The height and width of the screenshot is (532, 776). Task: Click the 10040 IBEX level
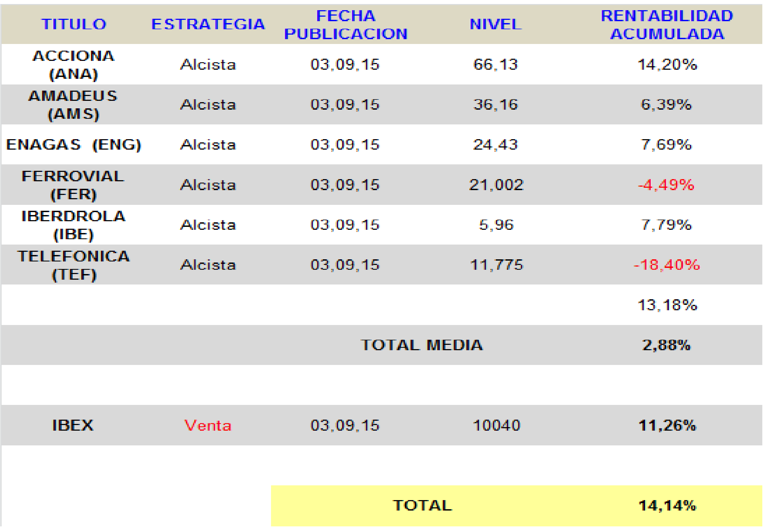[x=496, y=426]
